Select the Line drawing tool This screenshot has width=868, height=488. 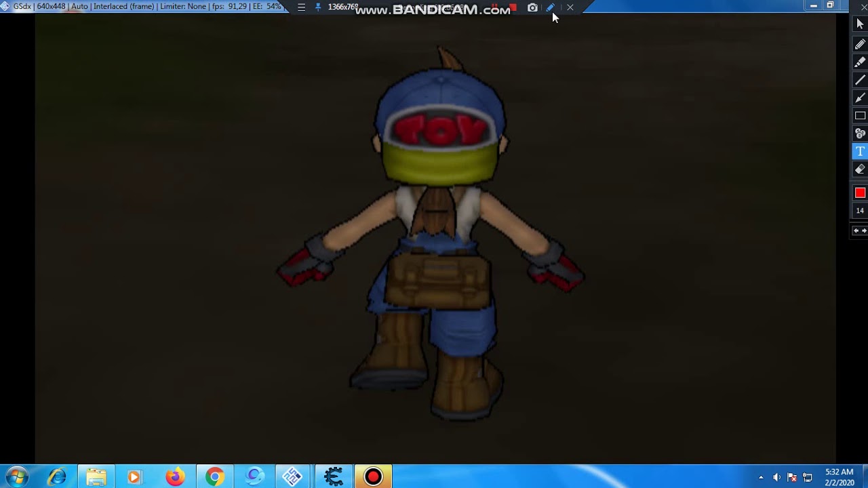(860, 80)
